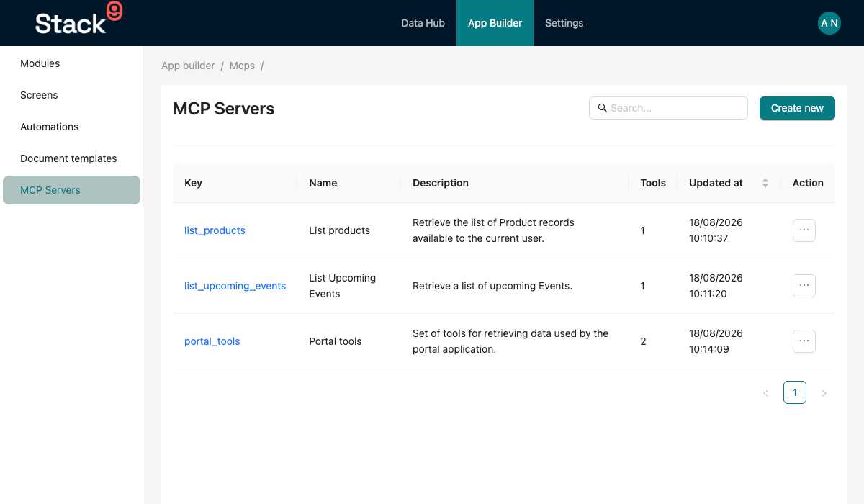Open Screens in sidebar
The width and height of the screenshot is (864, 504).
pos(71,95)
